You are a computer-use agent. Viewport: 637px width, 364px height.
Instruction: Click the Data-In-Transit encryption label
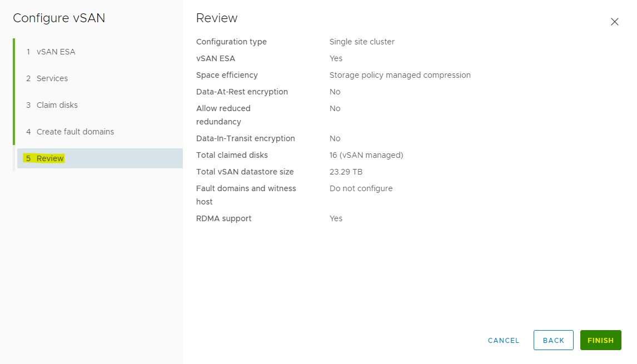pos(245,138)
